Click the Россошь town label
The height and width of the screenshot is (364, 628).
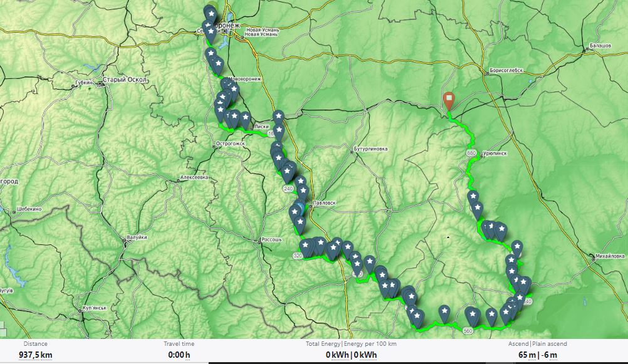271,239
